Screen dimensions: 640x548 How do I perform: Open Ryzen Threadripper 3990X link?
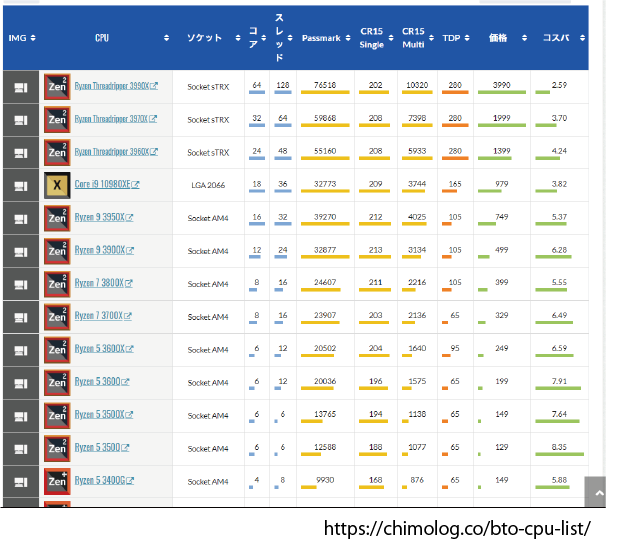point(116,86)
